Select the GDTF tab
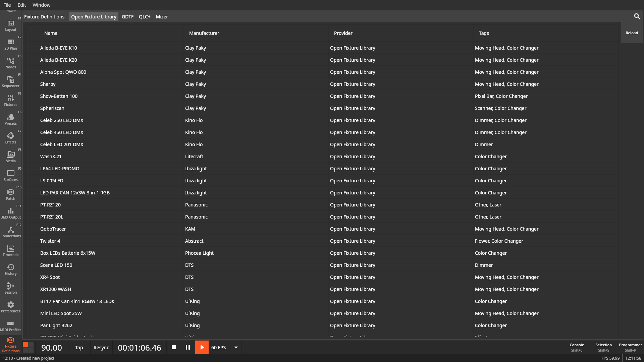 (x=127, y=16)
